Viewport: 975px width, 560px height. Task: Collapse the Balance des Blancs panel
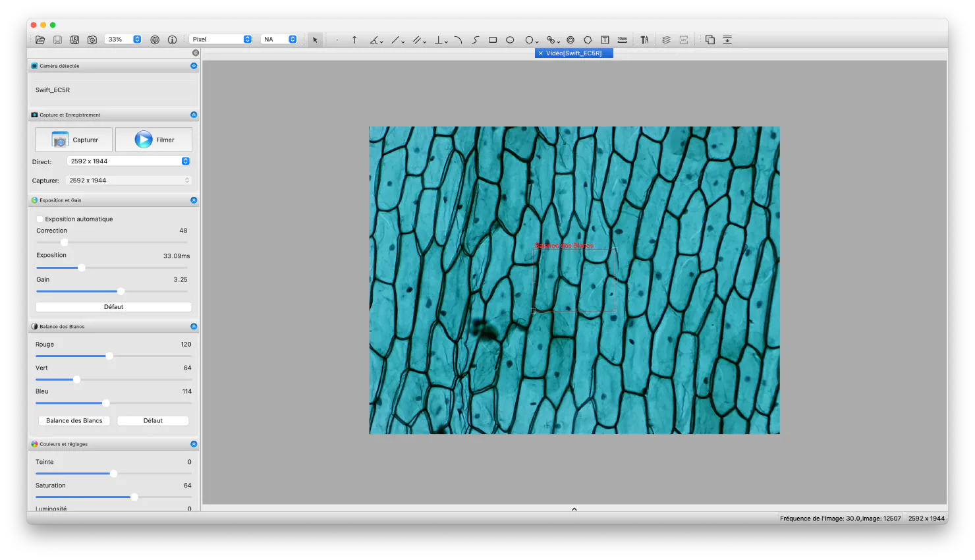coord(193,325)
